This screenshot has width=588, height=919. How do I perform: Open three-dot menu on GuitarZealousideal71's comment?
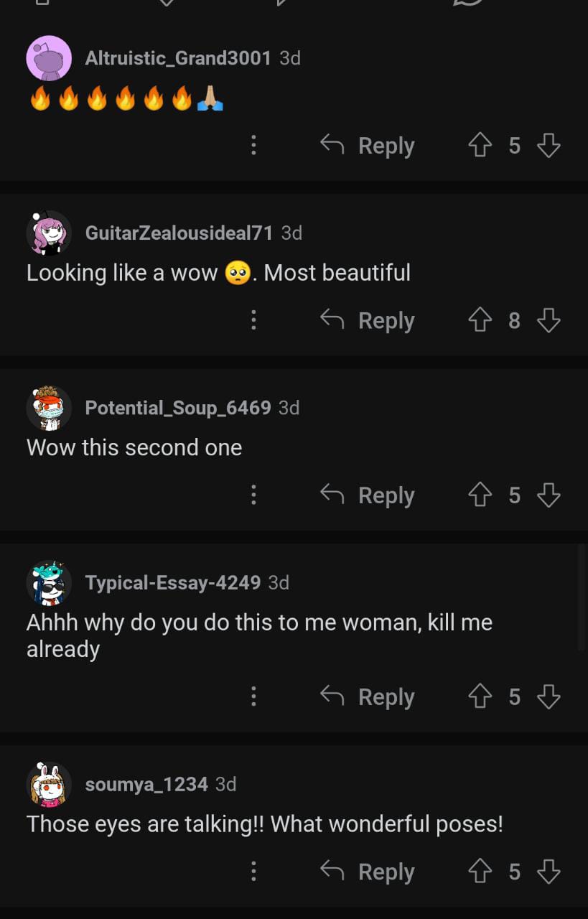253,320
